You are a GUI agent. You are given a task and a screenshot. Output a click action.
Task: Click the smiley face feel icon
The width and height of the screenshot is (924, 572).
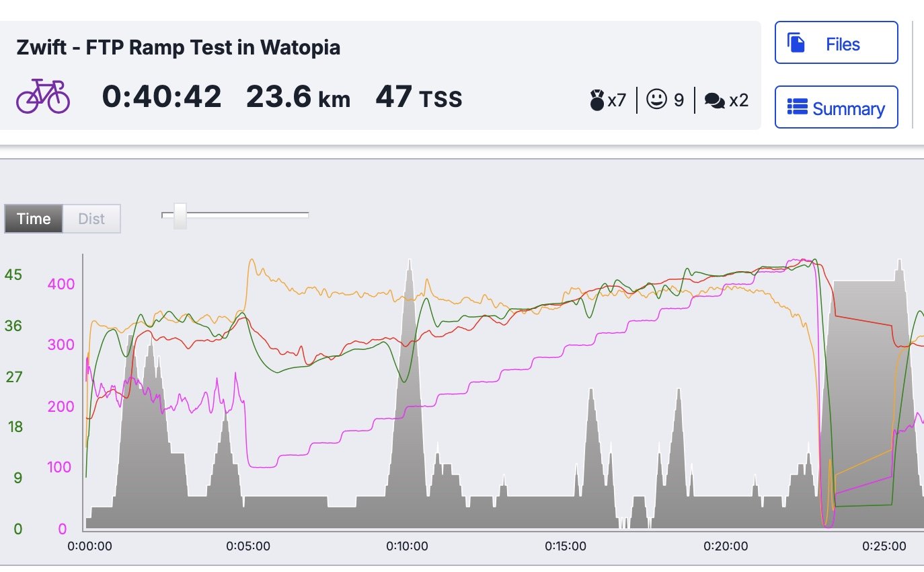(656, 100)
